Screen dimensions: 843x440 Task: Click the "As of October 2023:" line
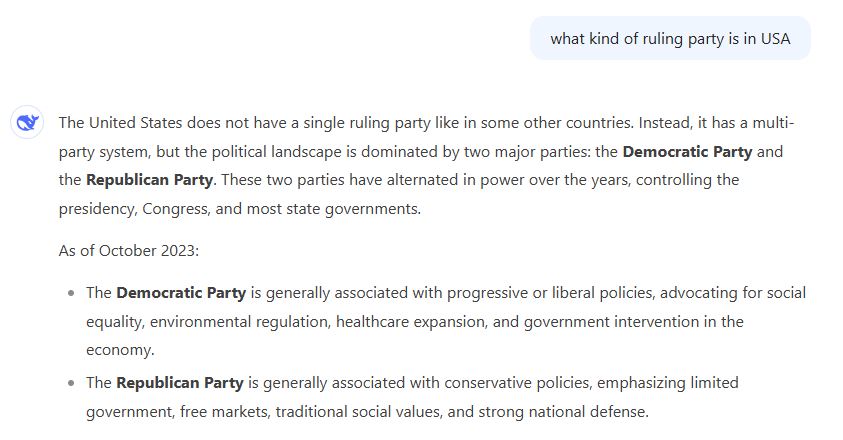pos(129,250)
